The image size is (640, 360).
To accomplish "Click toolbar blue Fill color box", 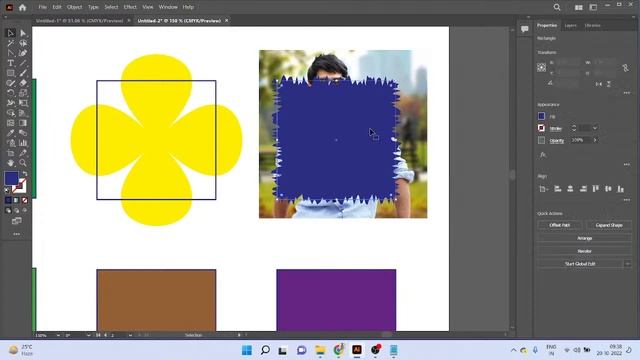I will (11, 178).
